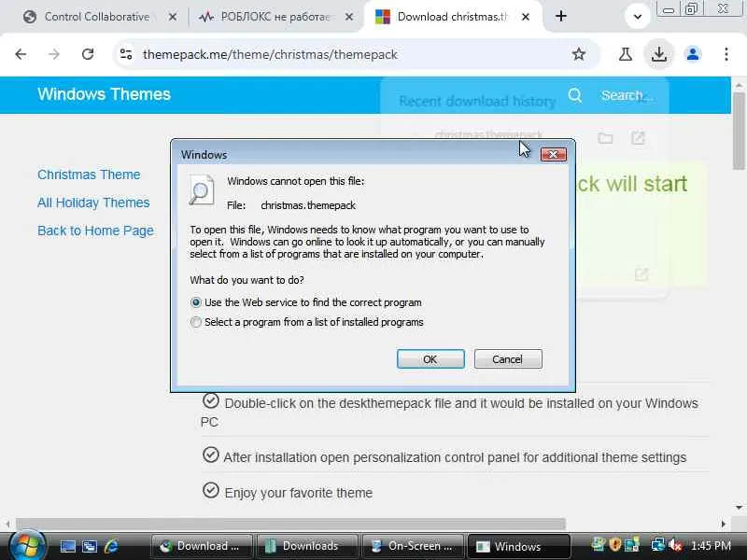Screen dimensions: 747x560
Task: Click the Windows Themes site title
Action: point(104,94)
